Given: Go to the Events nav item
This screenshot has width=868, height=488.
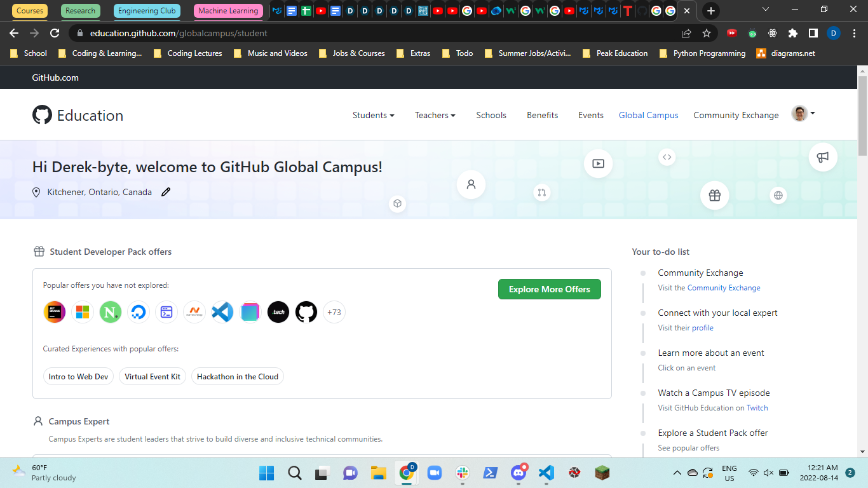Looking at the screenshot, I should click(591, 115).
